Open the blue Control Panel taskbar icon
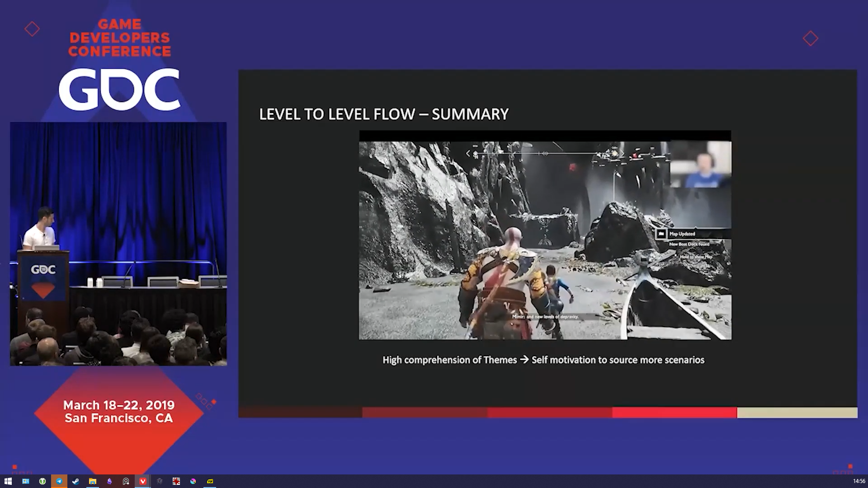Image resolution: width=868 pixels, height=488 pixels. click(x=25, y=481)
